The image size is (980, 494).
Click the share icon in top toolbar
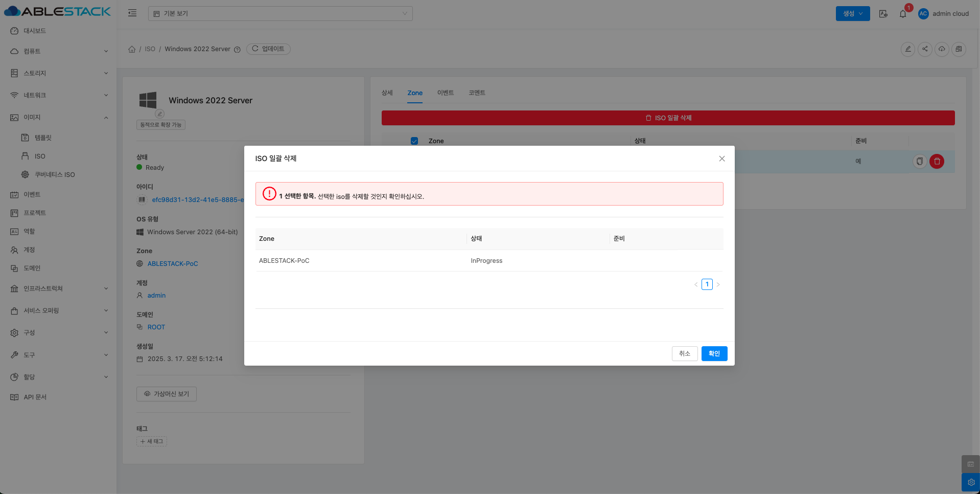(x=925, y=49)
